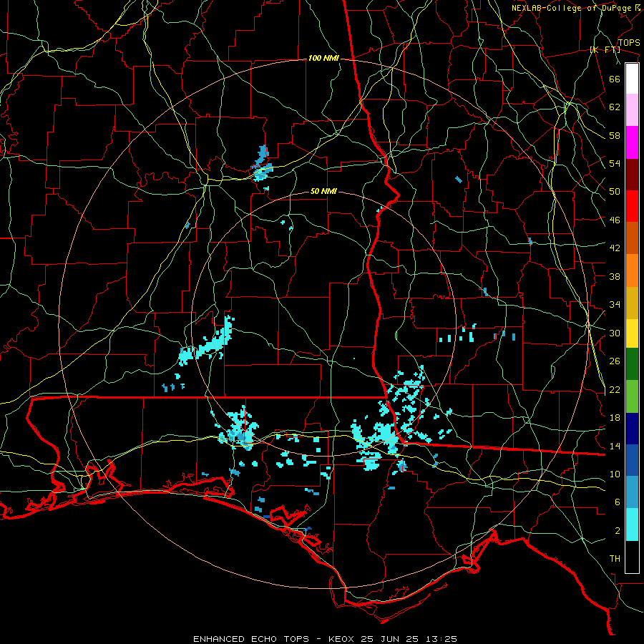
Task: Click the magenta legend swatch
Action: click(x=632, y=142)
